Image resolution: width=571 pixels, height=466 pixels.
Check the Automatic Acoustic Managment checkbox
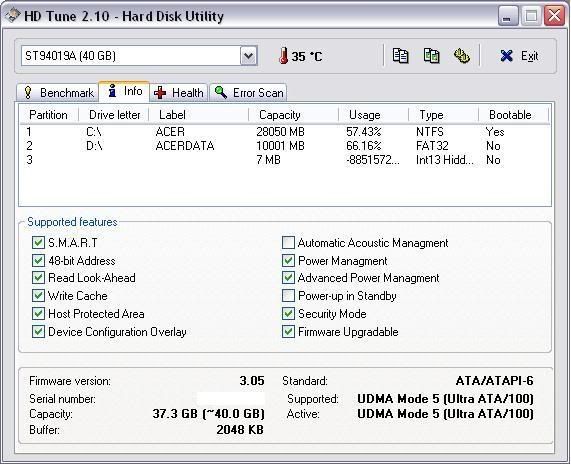[288, 242]
